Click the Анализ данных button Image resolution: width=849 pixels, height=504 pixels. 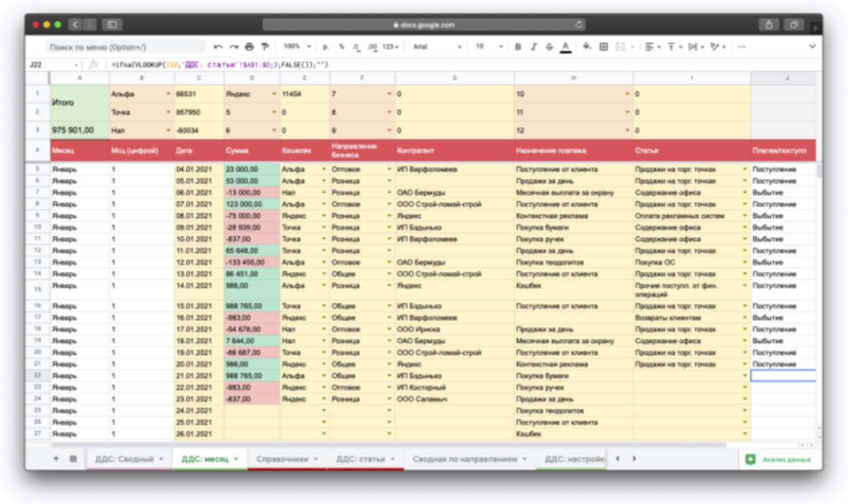pyautogui.click(x=780, y=459)
